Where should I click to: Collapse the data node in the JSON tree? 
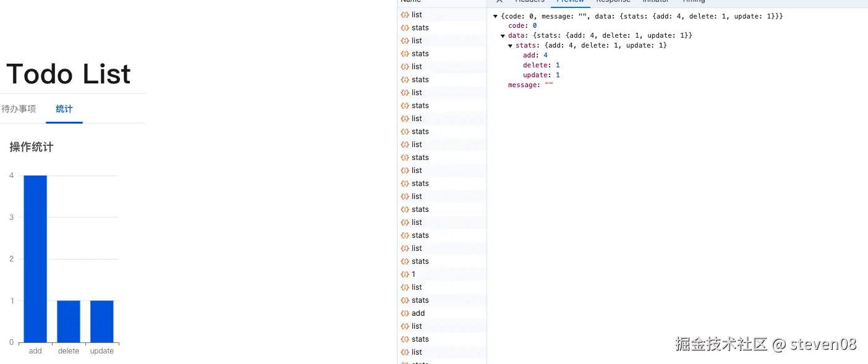(503, 35)
